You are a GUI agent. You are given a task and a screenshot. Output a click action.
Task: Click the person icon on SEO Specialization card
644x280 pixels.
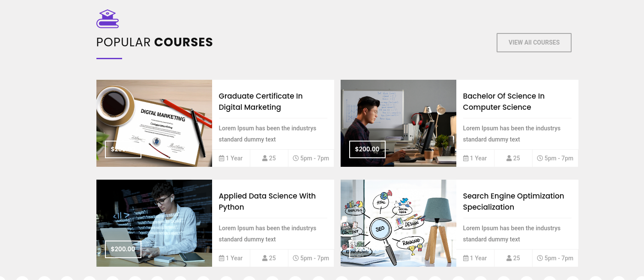click(x=509, y=258)
